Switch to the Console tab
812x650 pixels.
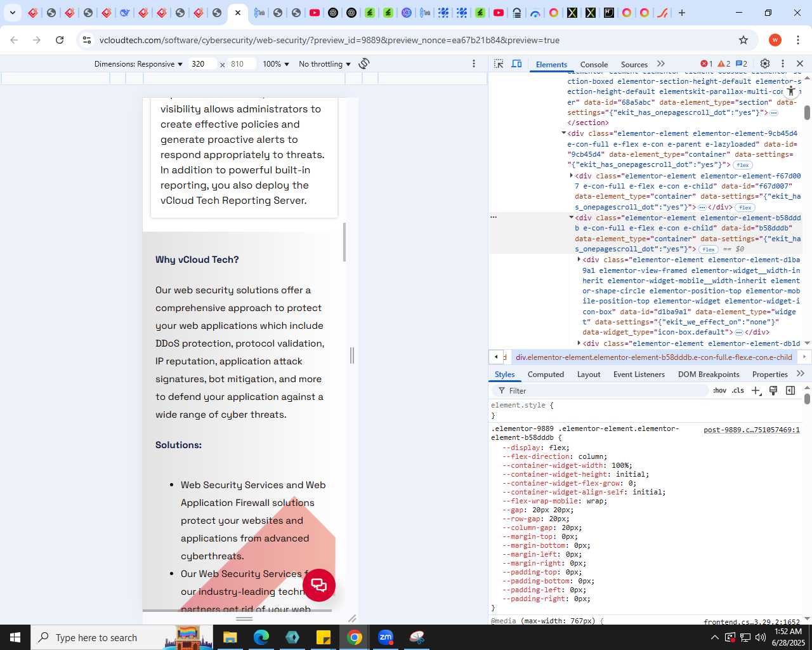(x=594, y=64)
